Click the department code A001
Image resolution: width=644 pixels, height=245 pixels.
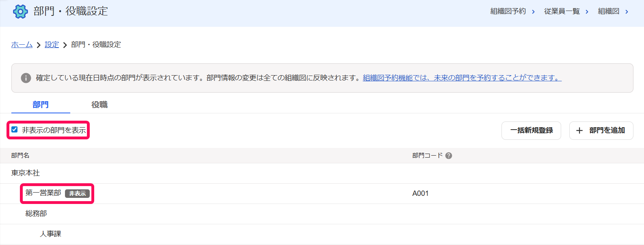[x=420, y=193]
